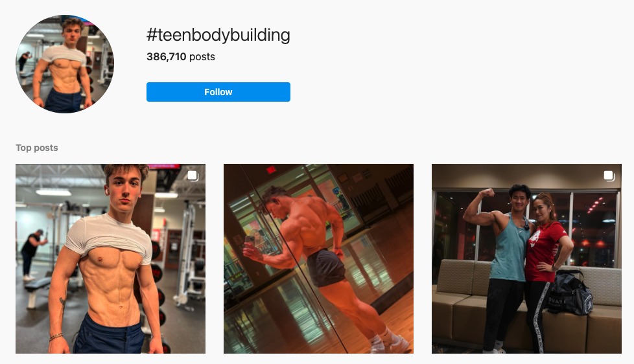This screenshot has width=634, height=364.
Task: Click the 386,710 posts count
Action: pyautogui.click(x=181, y=56)
